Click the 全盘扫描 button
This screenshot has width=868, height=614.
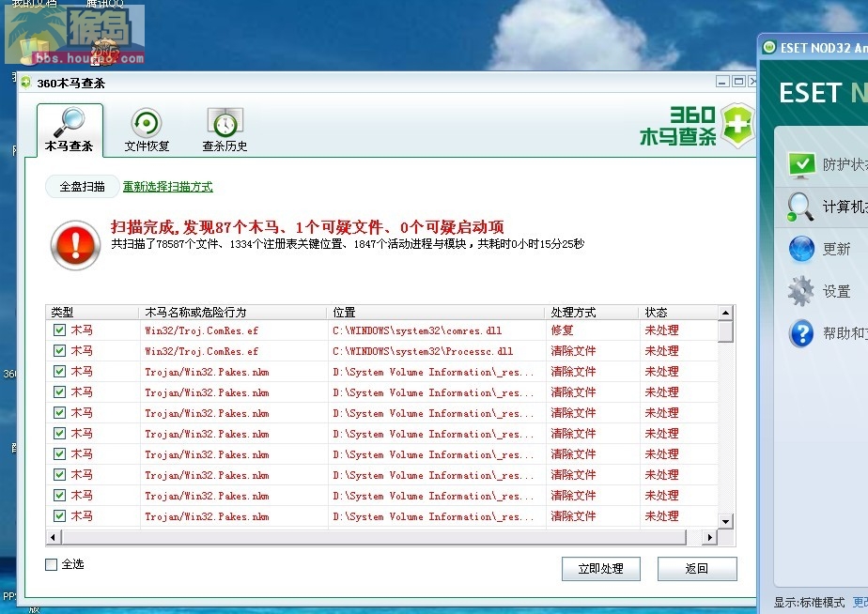(x=82, y=187)
